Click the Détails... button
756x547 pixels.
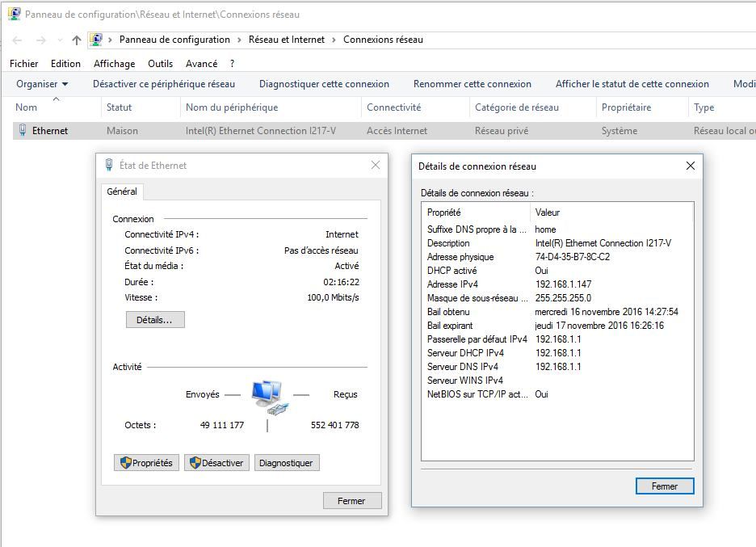pos(154,320)
